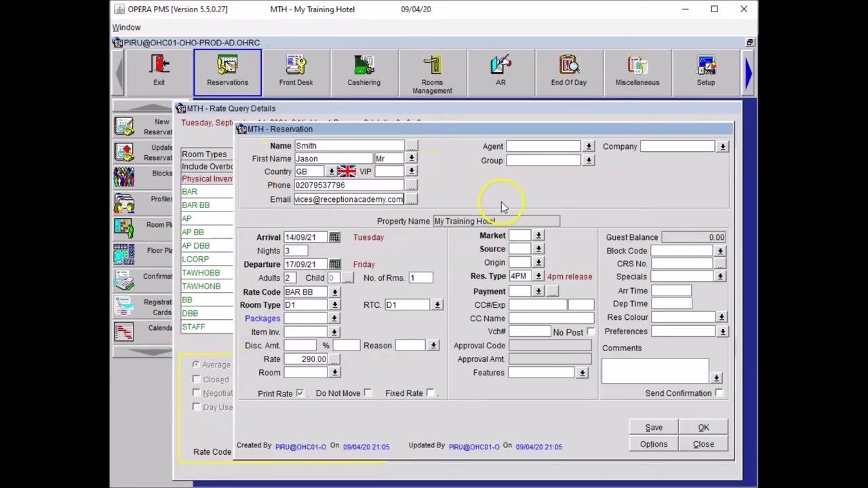Viewport: 868px width, 488px height.
Task: Expand the Res. Type dropdown
Action: 538,277
